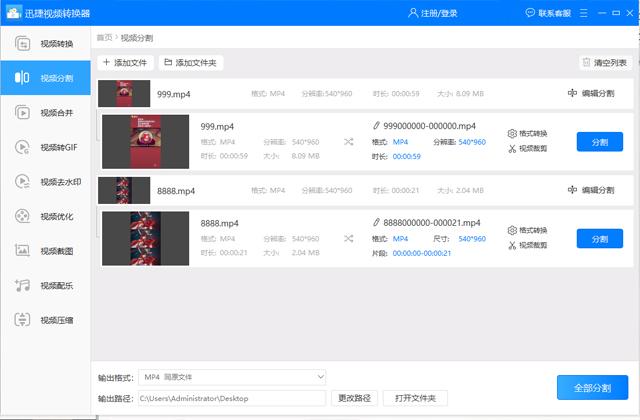This screenshot has height=420, width=640.
Task: Select the 视频分割 sidebar item
Action: (x=45, y=78)
